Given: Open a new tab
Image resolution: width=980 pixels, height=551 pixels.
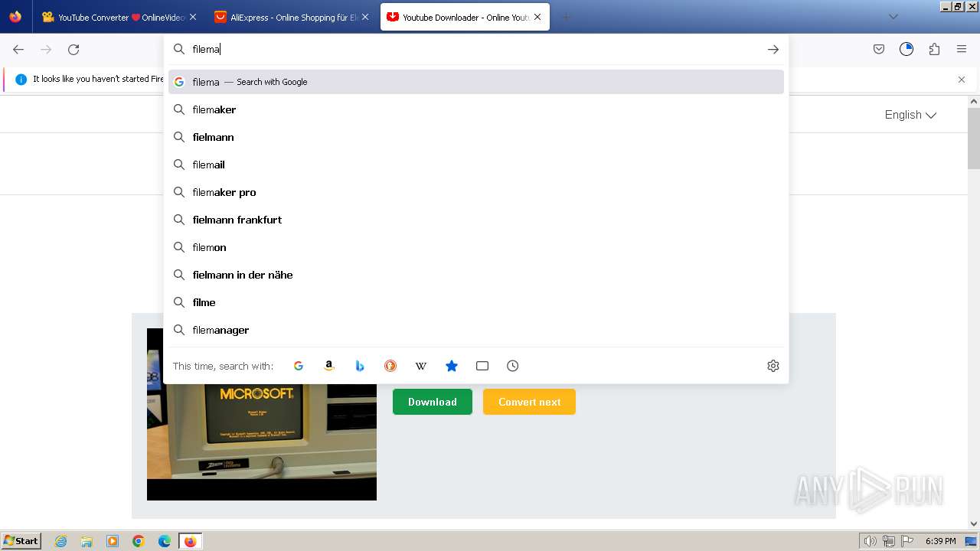Looking at the screenshot, I should 567,17.
